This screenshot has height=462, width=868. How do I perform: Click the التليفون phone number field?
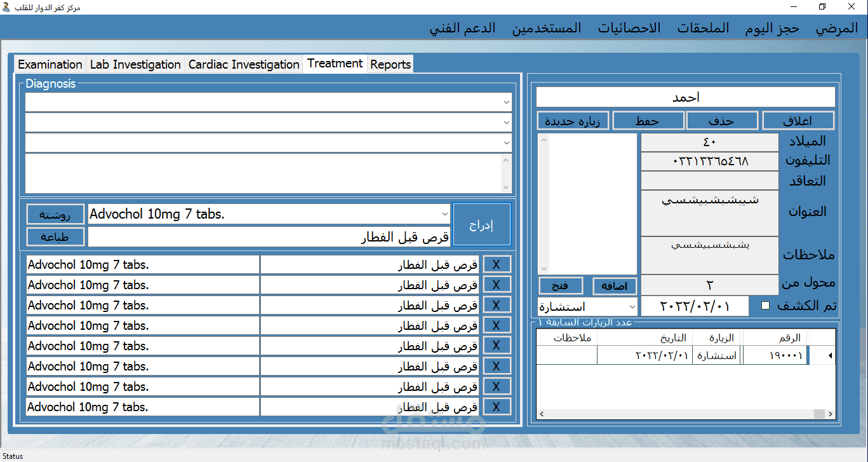point(710,161)
